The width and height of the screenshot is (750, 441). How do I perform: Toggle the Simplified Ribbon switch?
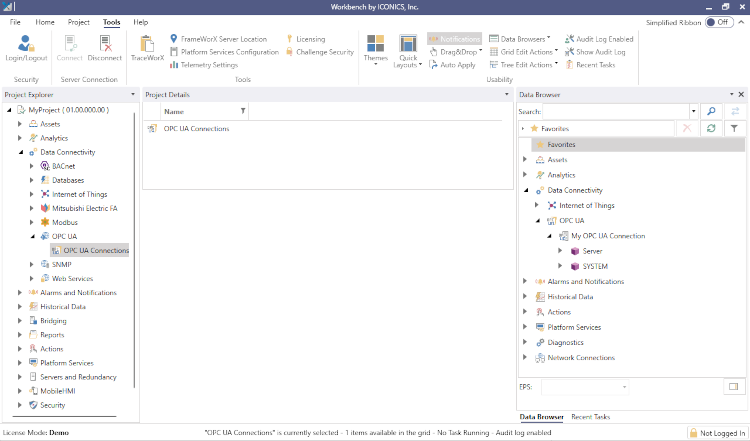(719, 22)
